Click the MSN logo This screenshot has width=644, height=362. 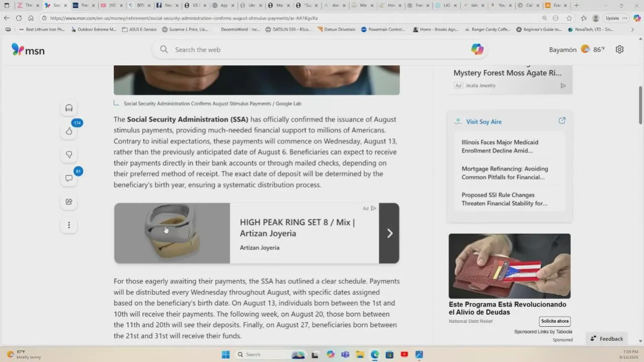(28, 49)
